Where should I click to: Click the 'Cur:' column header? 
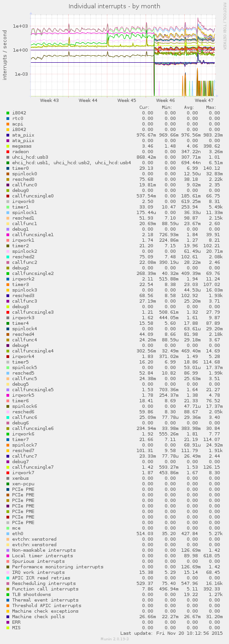146,107
